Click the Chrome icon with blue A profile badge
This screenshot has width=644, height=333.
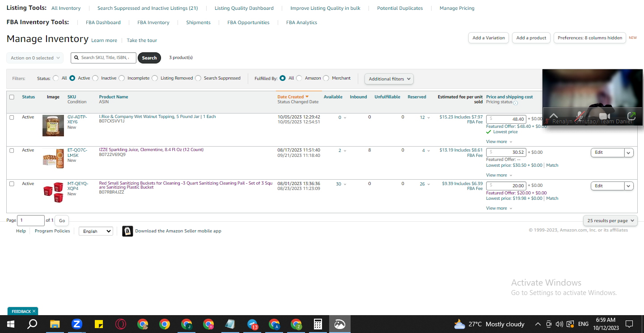click(274, 324)
